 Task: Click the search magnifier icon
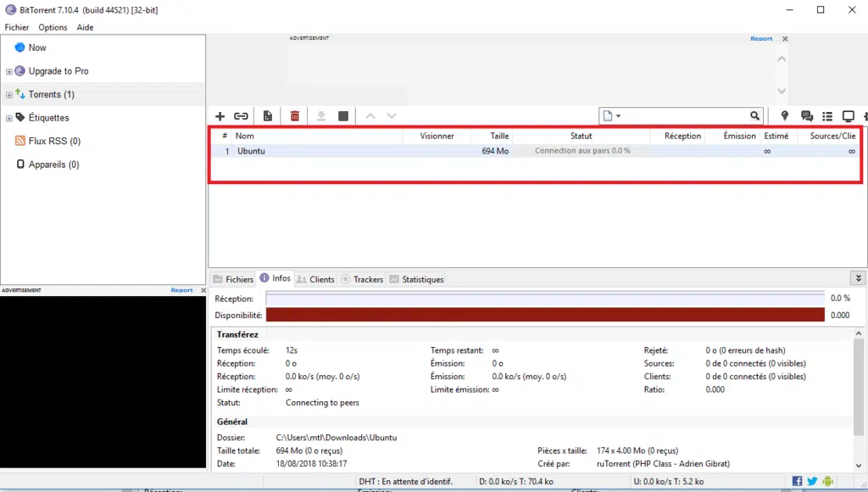(754, 116)
